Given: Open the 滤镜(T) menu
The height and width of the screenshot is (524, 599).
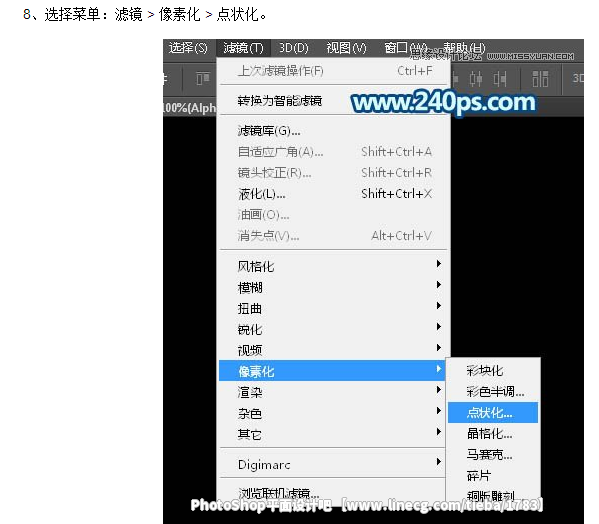Looking at the screenshot, I should [x=243, y=48].
